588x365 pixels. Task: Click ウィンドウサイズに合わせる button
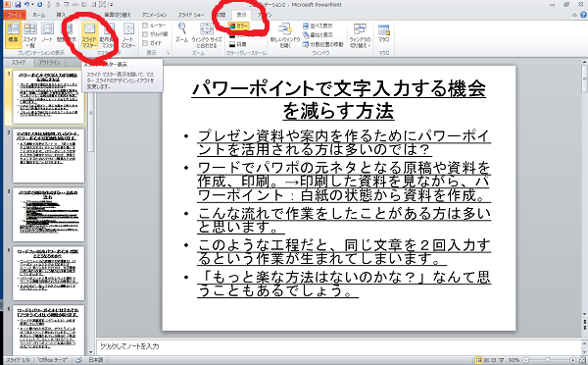coord(207,35)
